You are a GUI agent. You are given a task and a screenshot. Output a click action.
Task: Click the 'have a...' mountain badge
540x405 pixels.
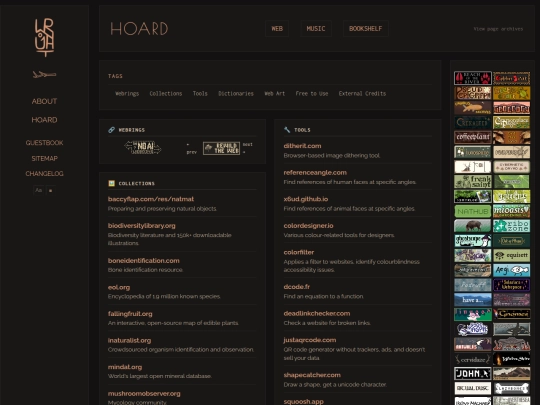[x=473, y=300]
